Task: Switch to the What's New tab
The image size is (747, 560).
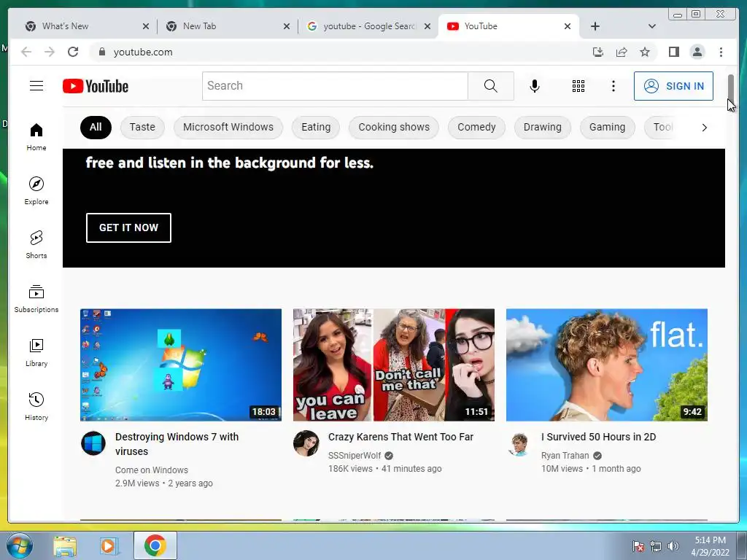Action: pos(81,26)
